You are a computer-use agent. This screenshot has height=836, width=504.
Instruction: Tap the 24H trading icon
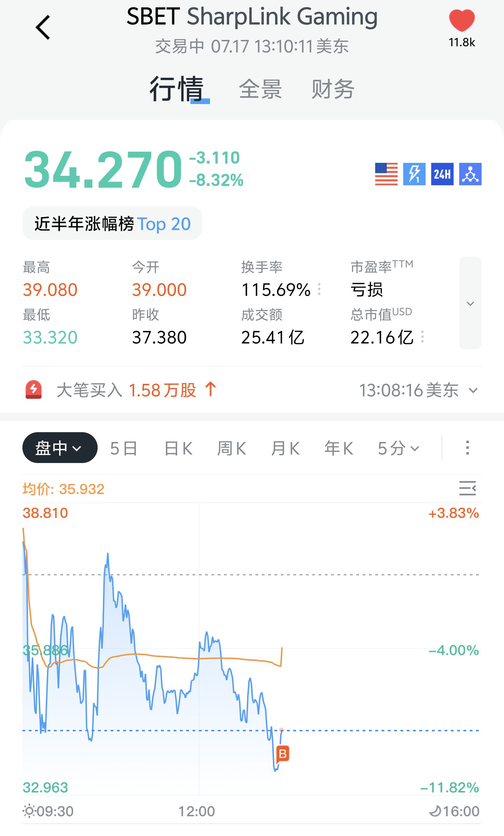442,174
